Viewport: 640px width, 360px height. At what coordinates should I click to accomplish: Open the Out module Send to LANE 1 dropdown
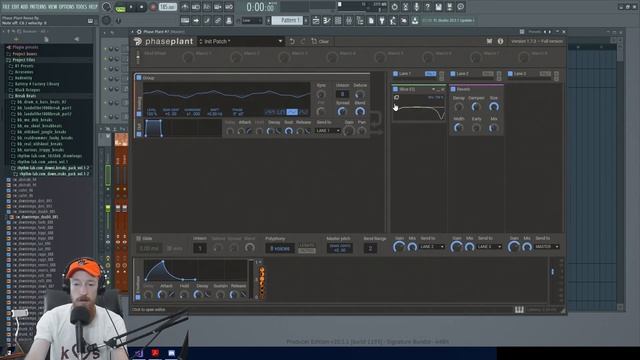pyautogui.click(x=328, y=131)
